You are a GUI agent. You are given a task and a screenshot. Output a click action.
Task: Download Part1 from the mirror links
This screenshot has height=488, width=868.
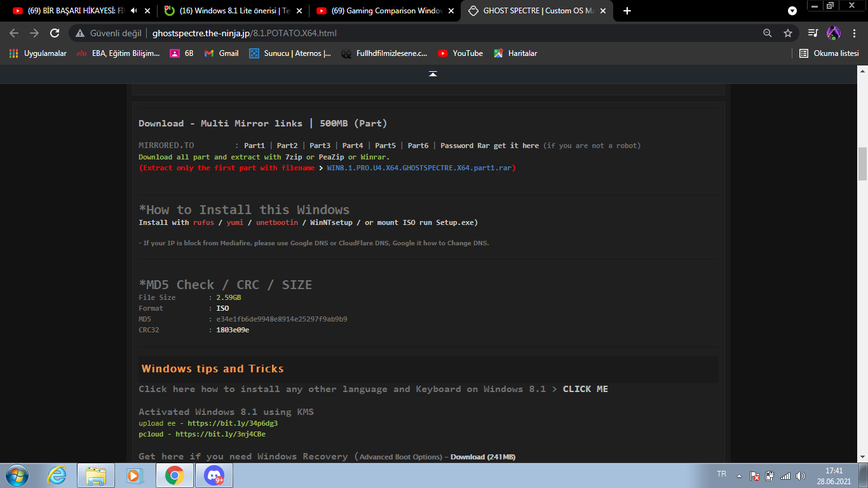(254, 146)
